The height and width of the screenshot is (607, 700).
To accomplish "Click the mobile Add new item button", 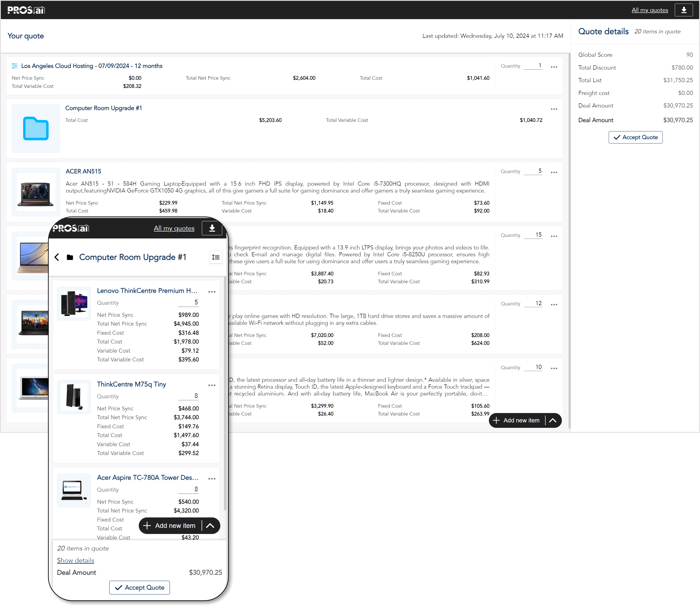I will point(170,525).
